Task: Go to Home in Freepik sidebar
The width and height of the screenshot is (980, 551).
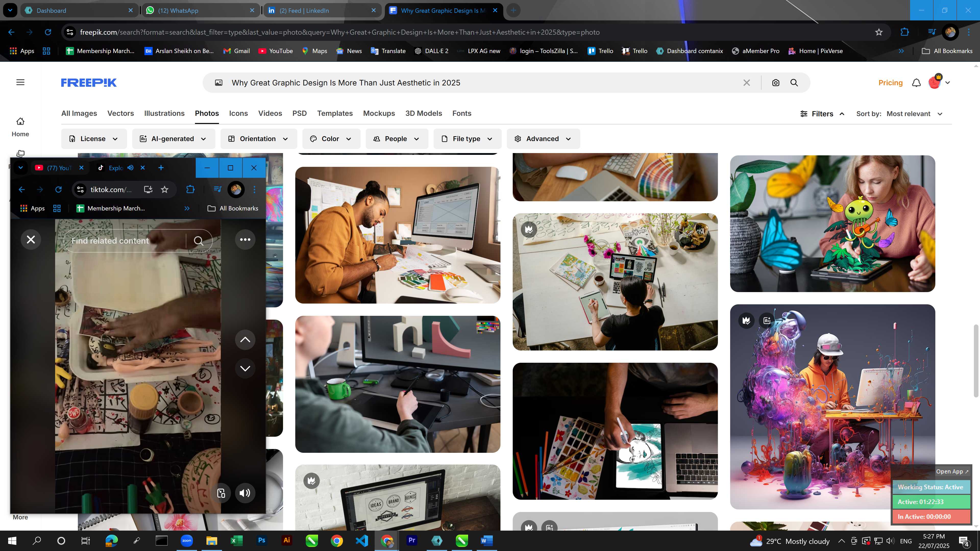Action: [x=20, y=127]
